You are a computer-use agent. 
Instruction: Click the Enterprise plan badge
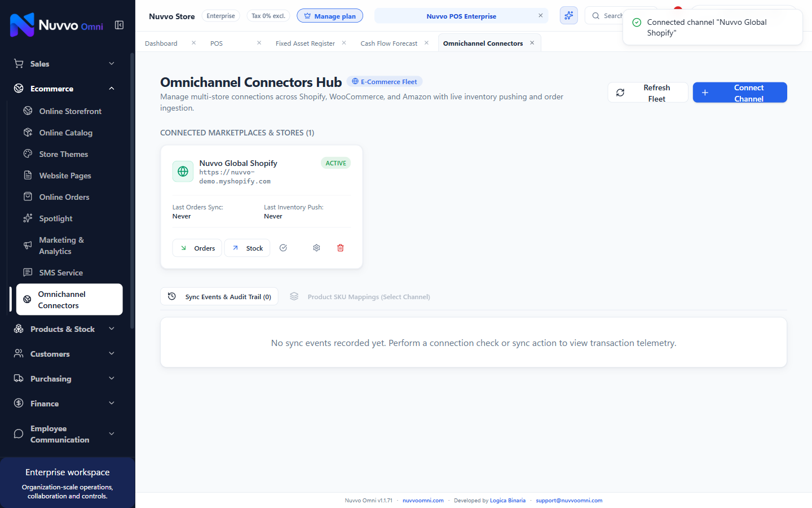(220, 16)
